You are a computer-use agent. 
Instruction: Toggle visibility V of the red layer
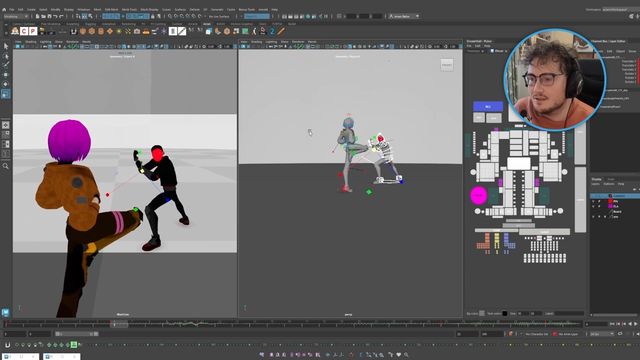coord(593,201)
